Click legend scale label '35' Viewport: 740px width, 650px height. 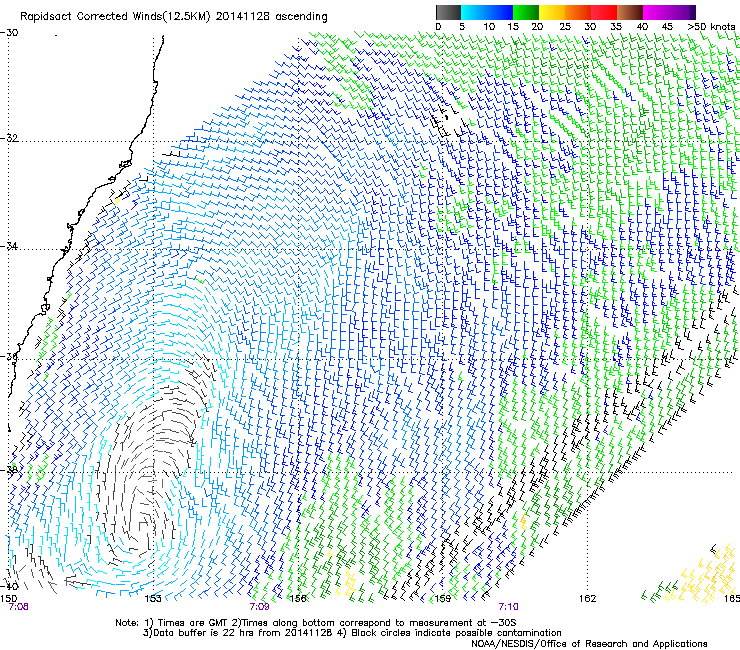616,26
